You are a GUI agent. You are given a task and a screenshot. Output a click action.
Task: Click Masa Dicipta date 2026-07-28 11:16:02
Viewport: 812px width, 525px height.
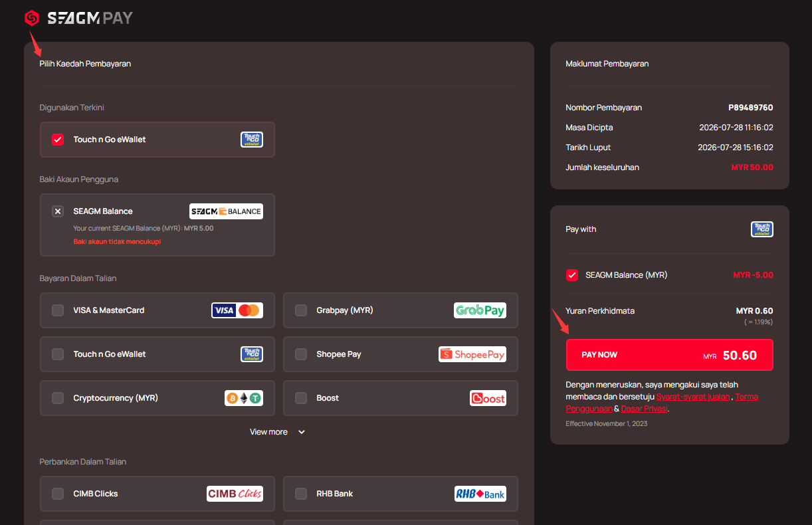click(x=736, y=128)
